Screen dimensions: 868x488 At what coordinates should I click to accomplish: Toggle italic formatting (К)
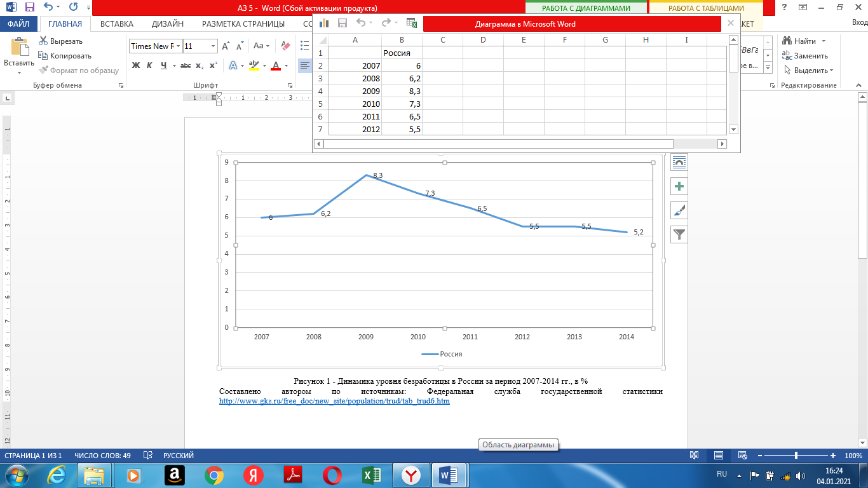[x=149, y=65]
